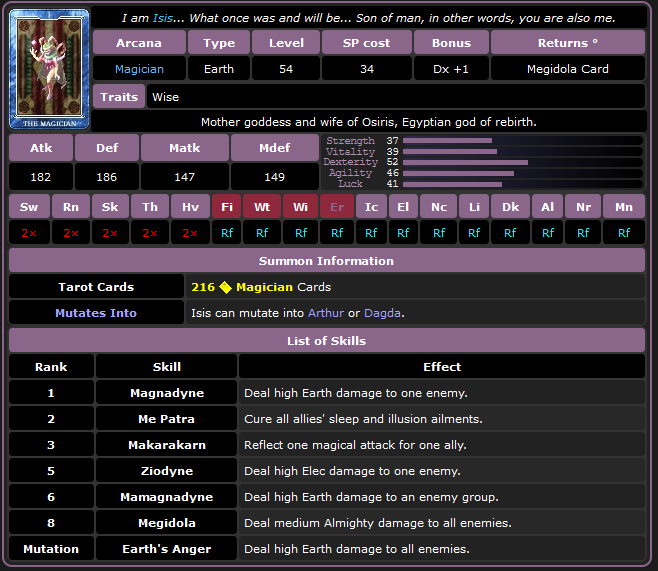This screenshot has height=571, width=658.
Task: Select the Mamagnadyne skill name
Action: [167, 497]
